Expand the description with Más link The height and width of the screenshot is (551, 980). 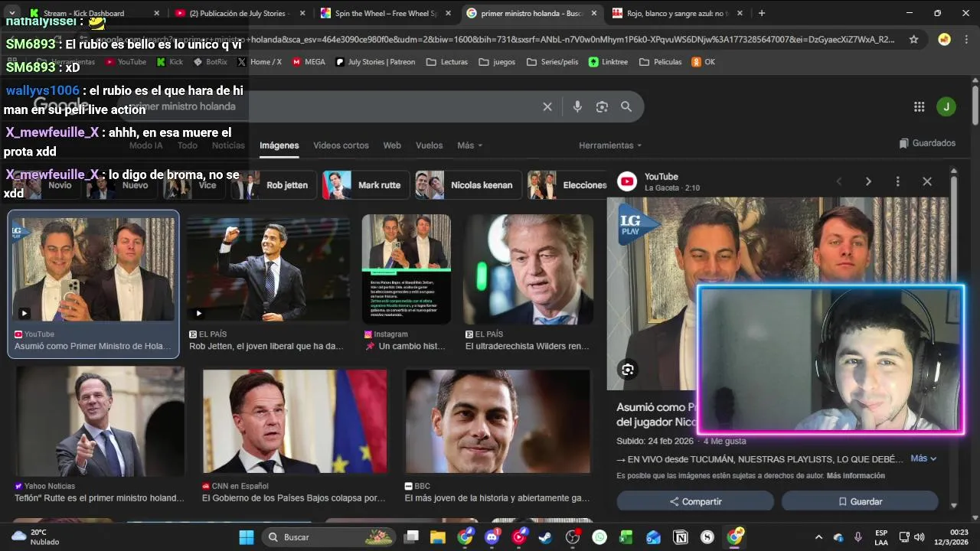point(923,458)
